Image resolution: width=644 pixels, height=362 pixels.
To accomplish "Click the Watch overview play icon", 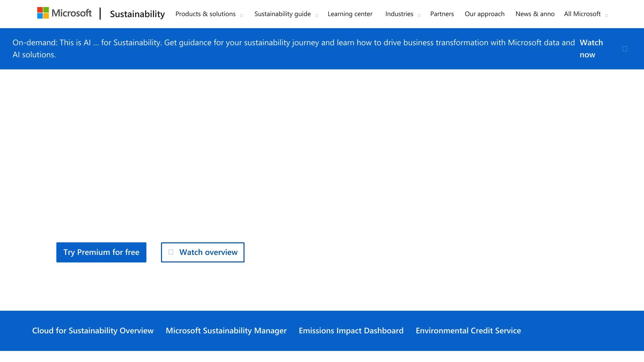I will pos(171,252).
